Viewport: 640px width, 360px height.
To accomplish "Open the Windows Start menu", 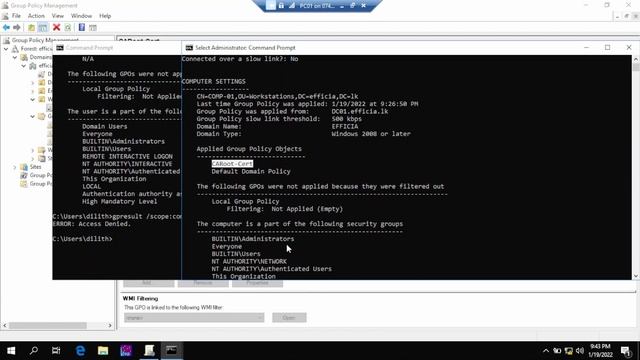I will pyautogui.click(x=11, y=351).
